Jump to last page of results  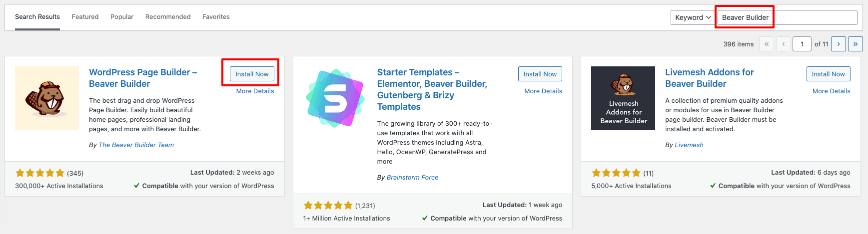click(x=855, y=44)
